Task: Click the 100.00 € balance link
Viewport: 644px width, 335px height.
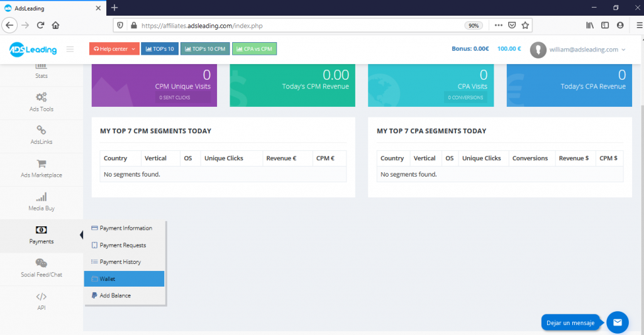Action: coord(509,49)
